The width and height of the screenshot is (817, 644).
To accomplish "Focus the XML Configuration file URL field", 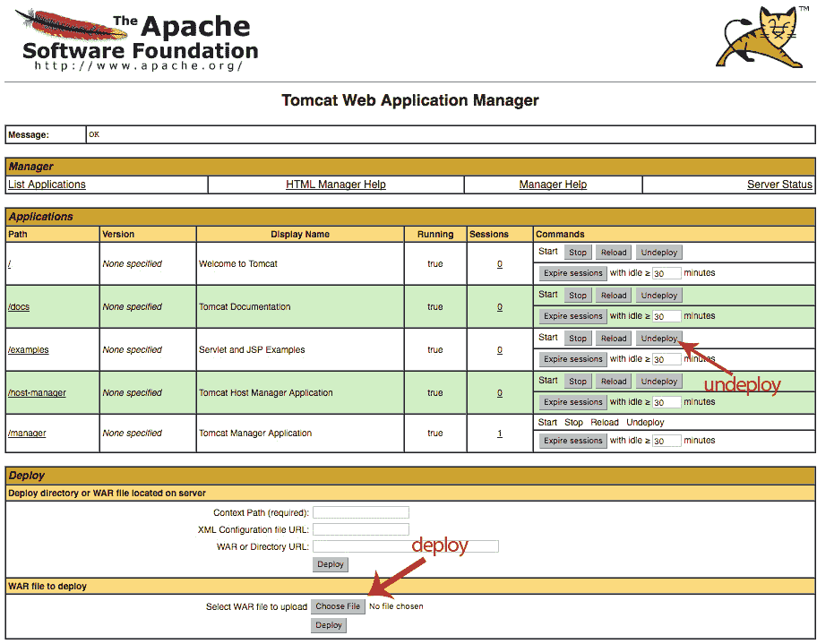I will coord(360,530).
